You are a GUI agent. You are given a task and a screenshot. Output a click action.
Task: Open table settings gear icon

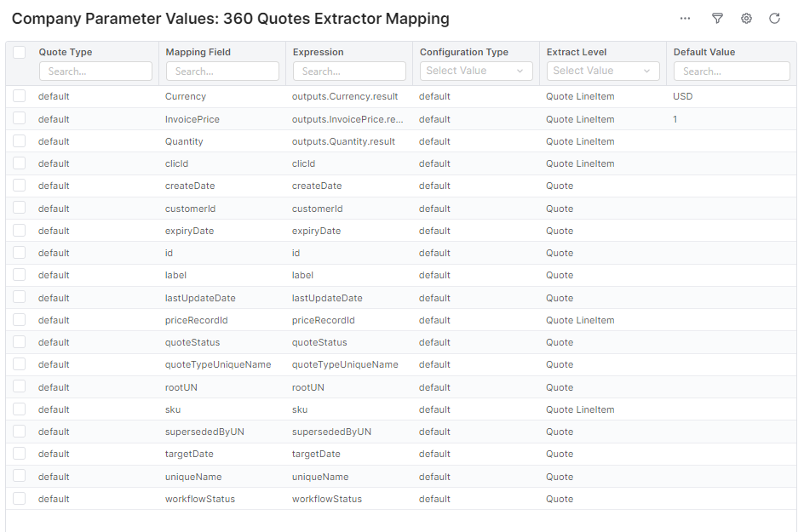746,19
